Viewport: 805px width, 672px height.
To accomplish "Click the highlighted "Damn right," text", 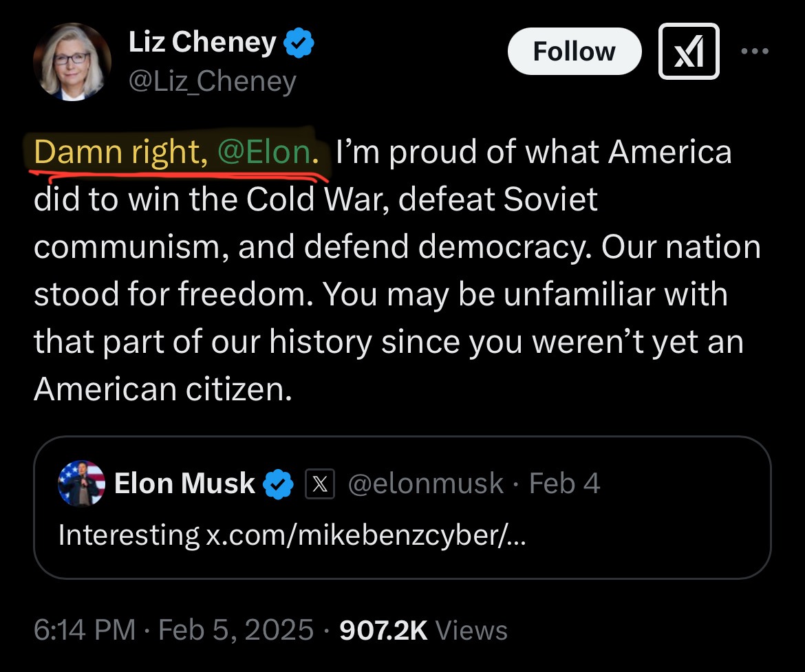I will (x=120, y=152).
